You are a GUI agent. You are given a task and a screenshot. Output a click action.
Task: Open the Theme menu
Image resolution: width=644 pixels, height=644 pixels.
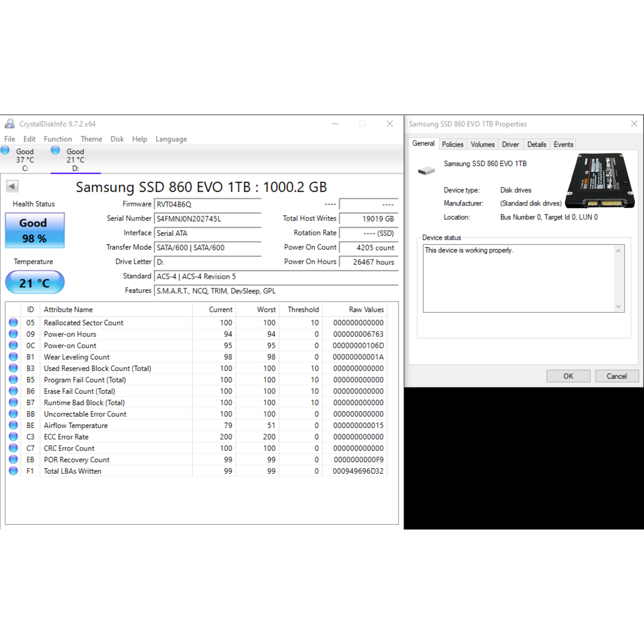(x=92, y=139)
